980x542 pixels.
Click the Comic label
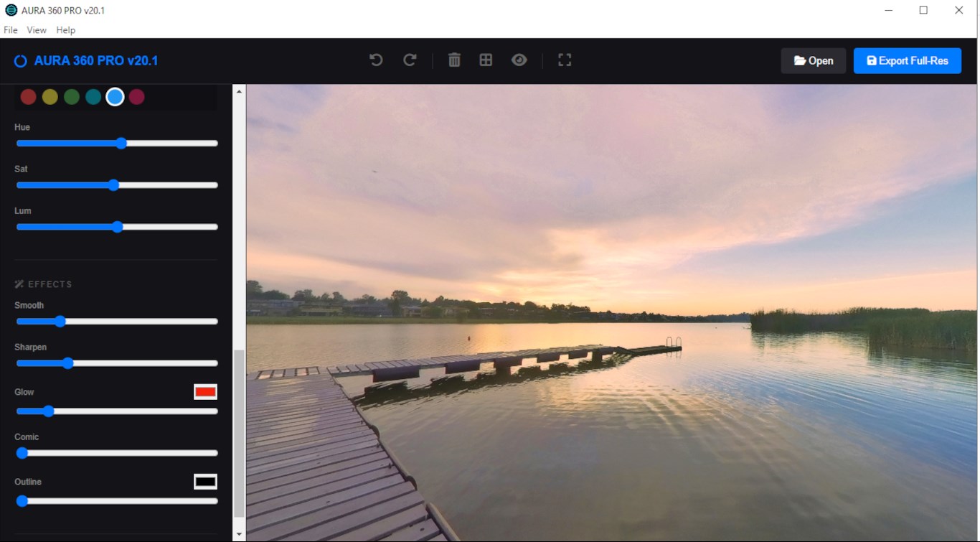(27, 436)
